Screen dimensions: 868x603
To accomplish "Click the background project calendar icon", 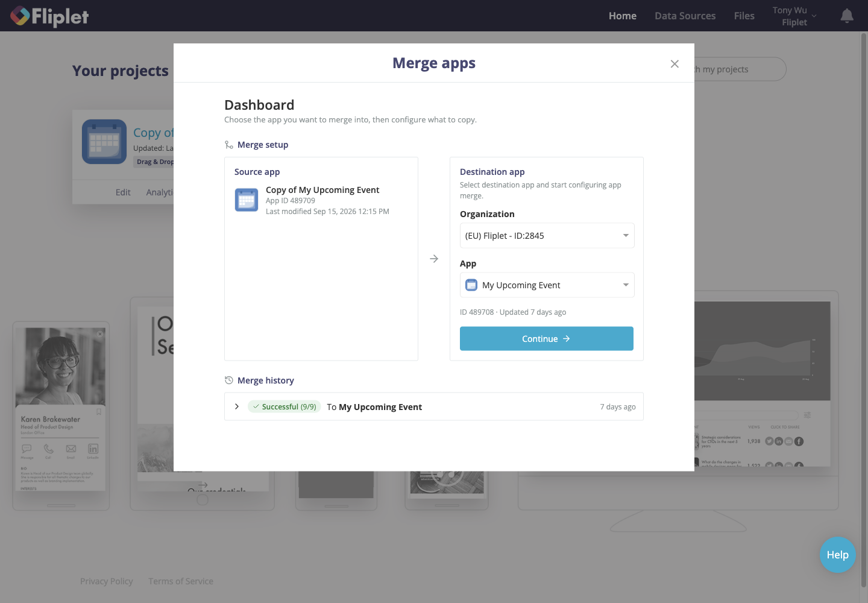I will pyautogui.click(x=104, y=142).
